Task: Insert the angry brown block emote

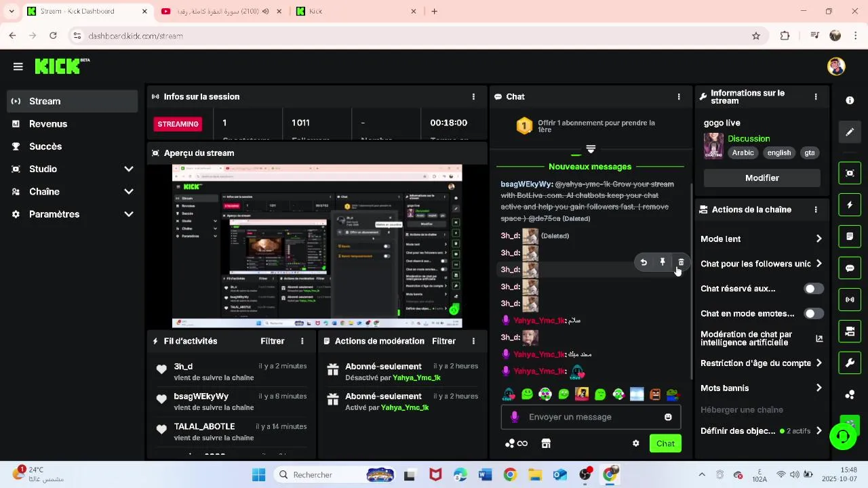Action: [x=654, y=394]
